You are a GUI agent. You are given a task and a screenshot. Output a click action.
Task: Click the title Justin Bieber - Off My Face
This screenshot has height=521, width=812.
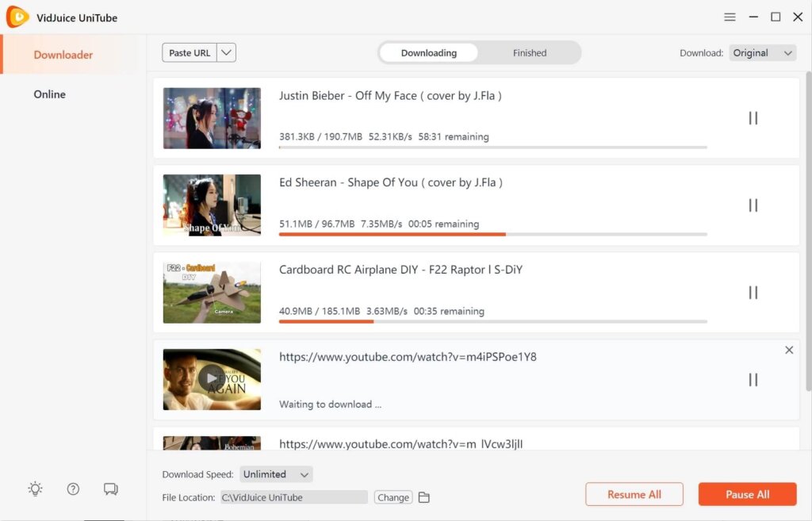point(390,96)
